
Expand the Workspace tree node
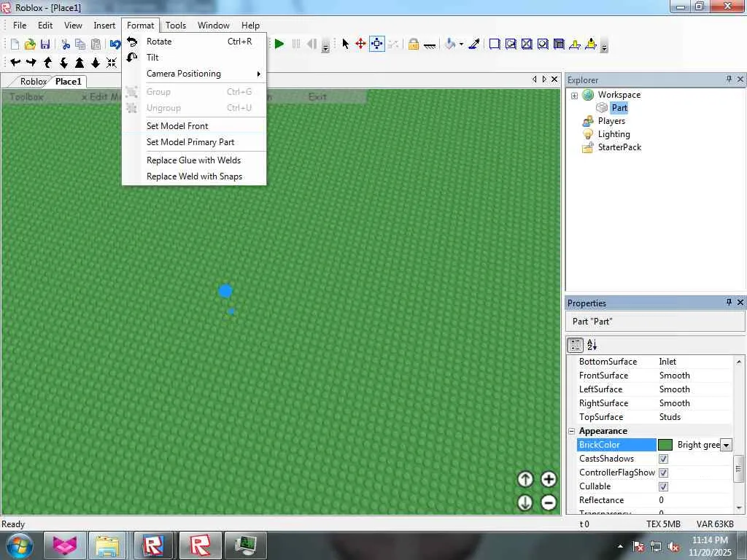tap(575, 96)
